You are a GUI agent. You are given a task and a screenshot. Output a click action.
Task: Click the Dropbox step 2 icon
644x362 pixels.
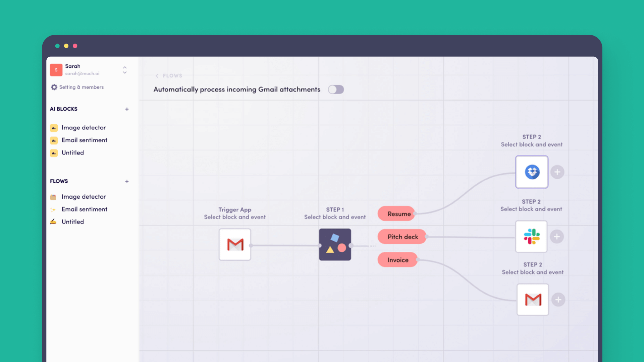tap(532, 172)
